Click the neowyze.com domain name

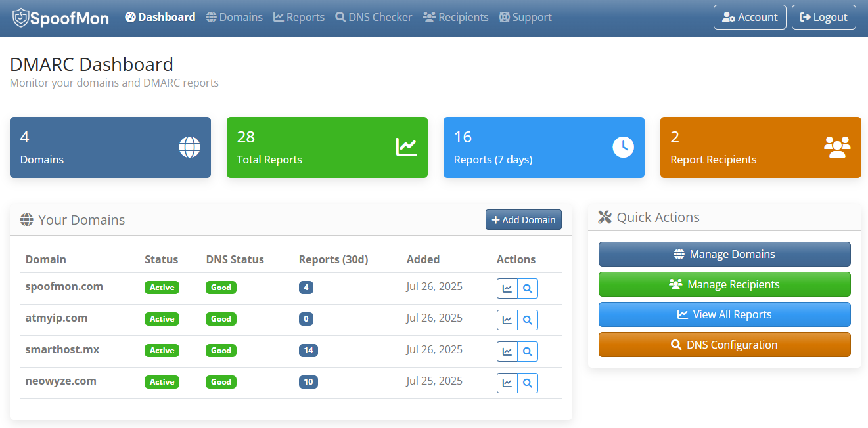[x=61, y=381]
